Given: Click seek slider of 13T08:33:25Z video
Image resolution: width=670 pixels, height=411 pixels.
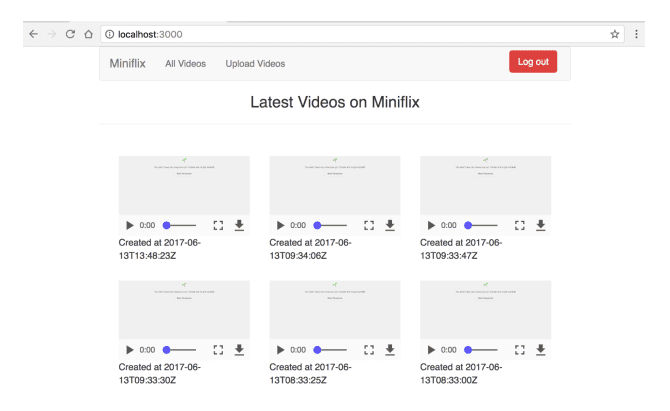Looking at the screenshot, I should (x=330, y=350).
